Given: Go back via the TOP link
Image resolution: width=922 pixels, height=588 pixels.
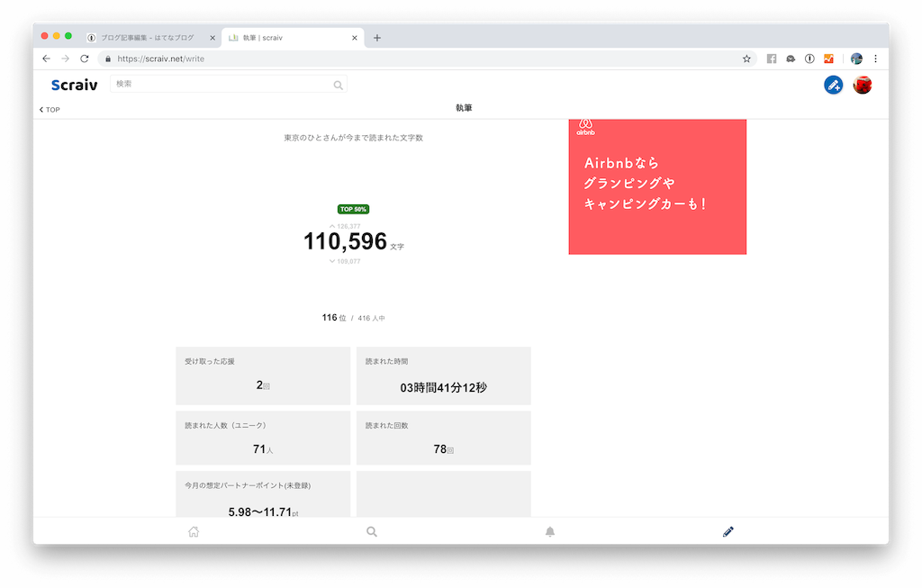Looking at the screenshot, I should (50, 109).
